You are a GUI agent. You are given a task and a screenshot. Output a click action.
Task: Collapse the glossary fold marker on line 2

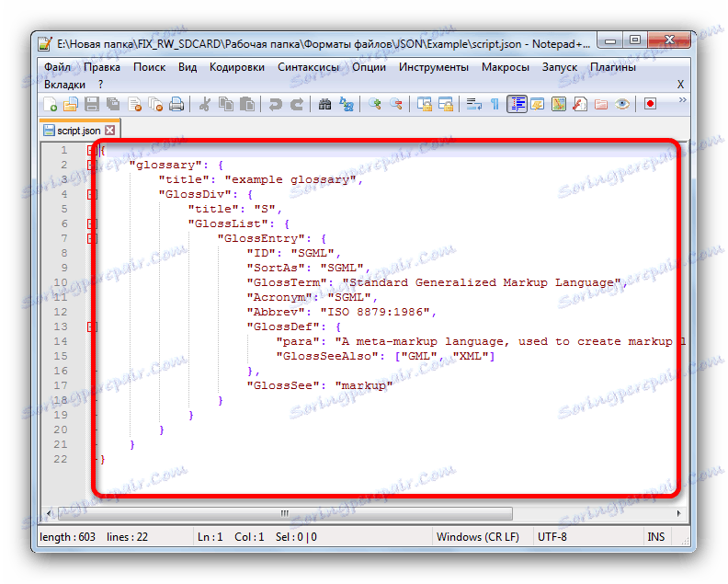tap(92, 165)
